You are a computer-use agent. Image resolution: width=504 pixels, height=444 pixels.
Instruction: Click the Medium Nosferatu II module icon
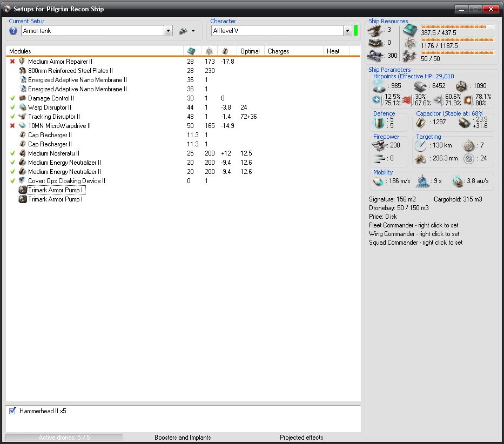22,153
